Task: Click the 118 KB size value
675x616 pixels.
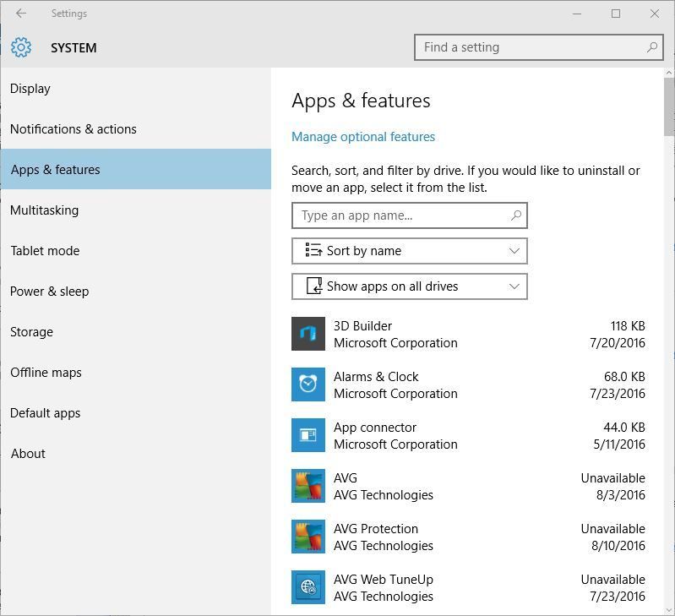Action: click(628, 326)
